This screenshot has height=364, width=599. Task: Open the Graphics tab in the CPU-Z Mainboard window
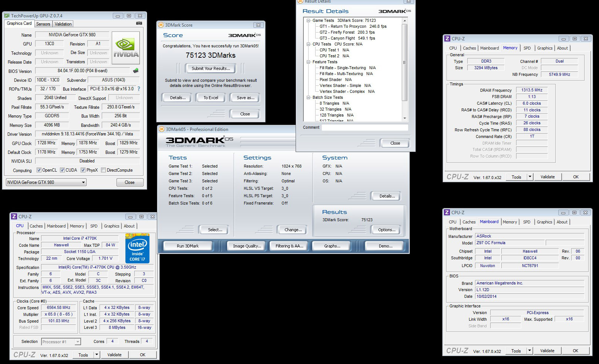click(x=545, y=222)
